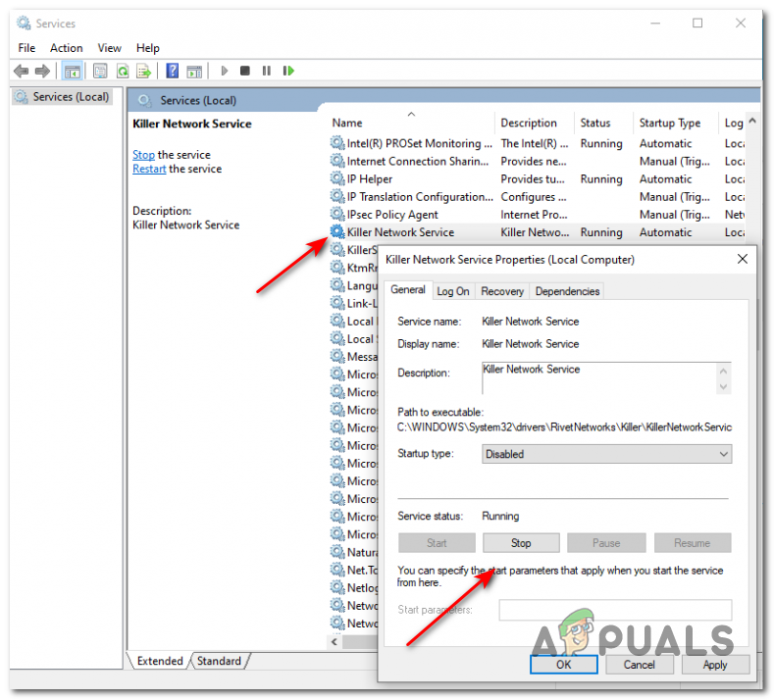
Task: Switch to the Extended view tab
Action: click(160, 661)
